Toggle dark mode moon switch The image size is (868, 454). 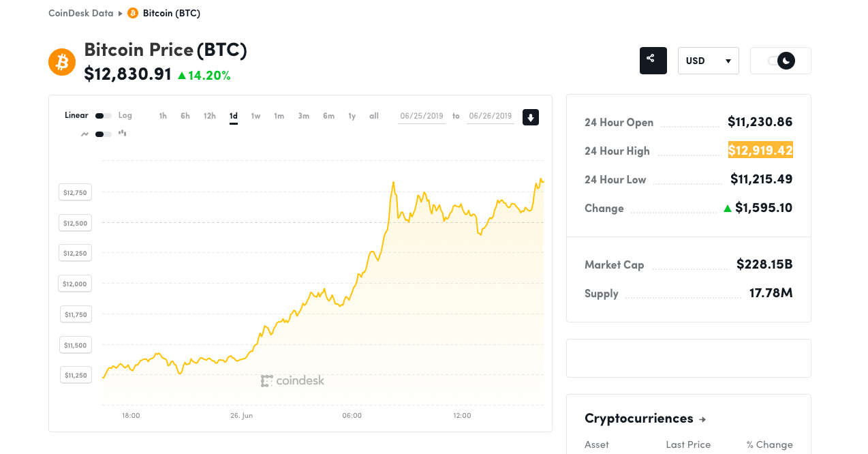[781, 61]
